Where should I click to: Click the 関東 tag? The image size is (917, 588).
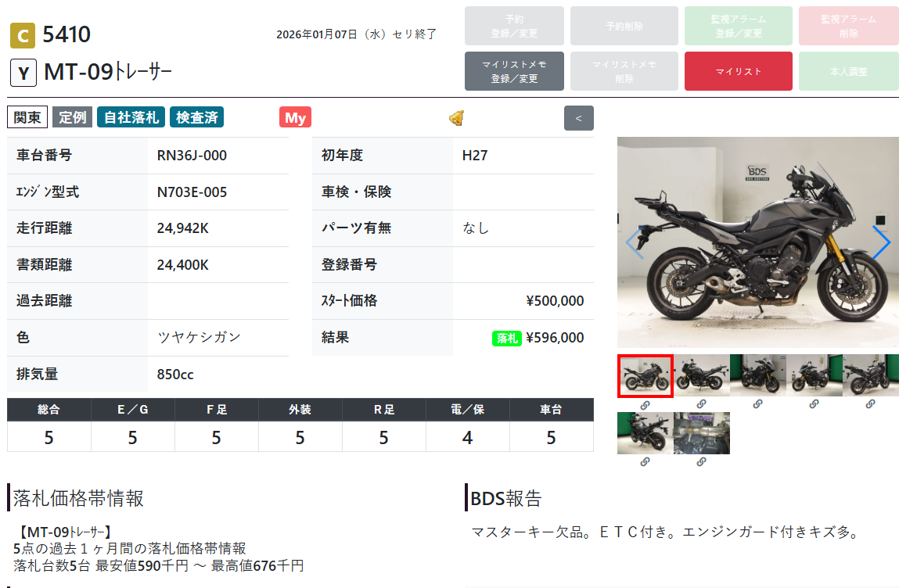[x=27, y=117]
